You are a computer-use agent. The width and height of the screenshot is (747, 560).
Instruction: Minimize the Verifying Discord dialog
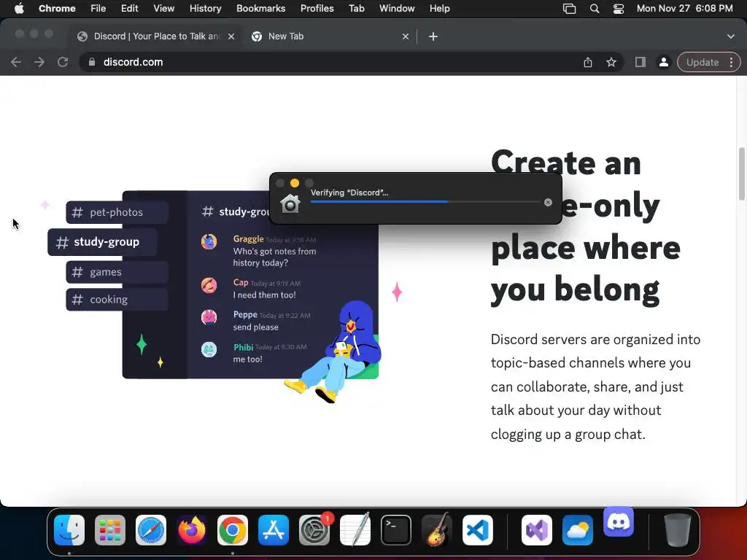coord(295,183)
